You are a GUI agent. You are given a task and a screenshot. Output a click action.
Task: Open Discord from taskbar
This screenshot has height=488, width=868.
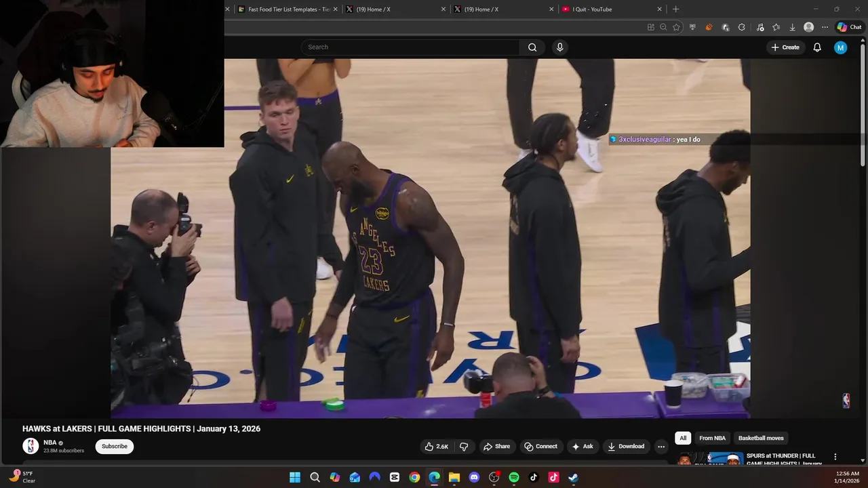pyautogui.click(x=474, y=477)
